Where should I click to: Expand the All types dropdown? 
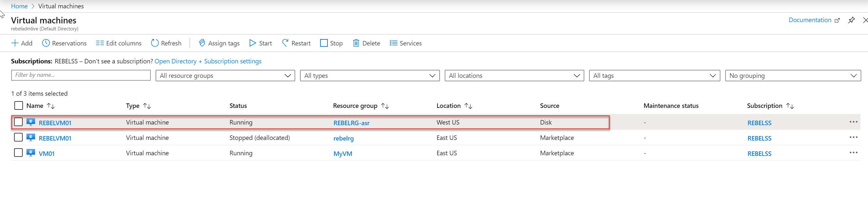click(x=370, y=76)
